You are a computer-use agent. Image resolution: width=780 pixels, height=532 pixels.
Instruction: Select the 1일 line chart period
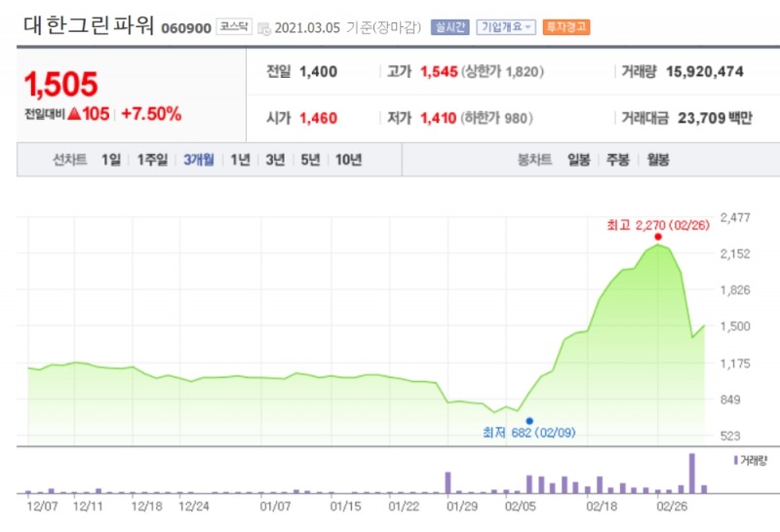click(112, 160)
